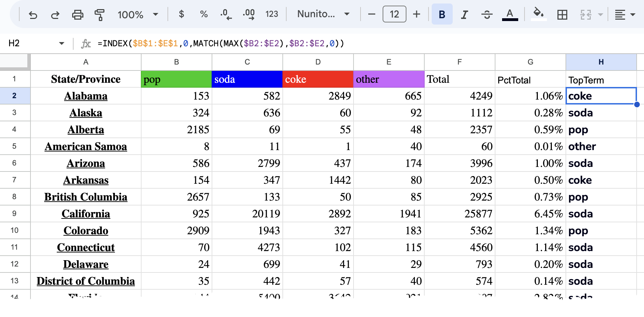Image resolution: width=644 pixels, height=317 pixels.
Task: Toggle Italic formatting button
Action: point(464,15)
